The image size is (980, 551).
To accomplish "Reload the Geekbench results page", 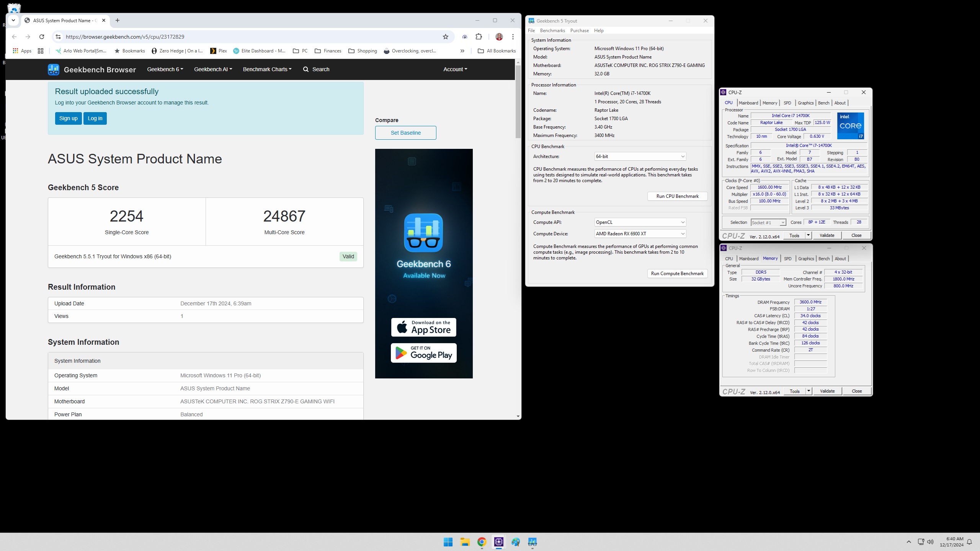I will coord(42,37).
